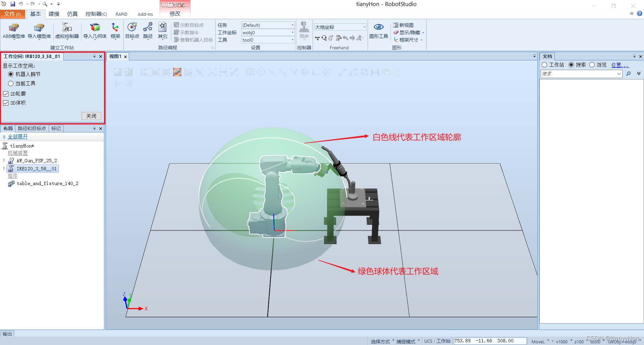Screen dimensions: 644x345
Task: Open the Output (输出) tab at bottom
Action: 7,334
